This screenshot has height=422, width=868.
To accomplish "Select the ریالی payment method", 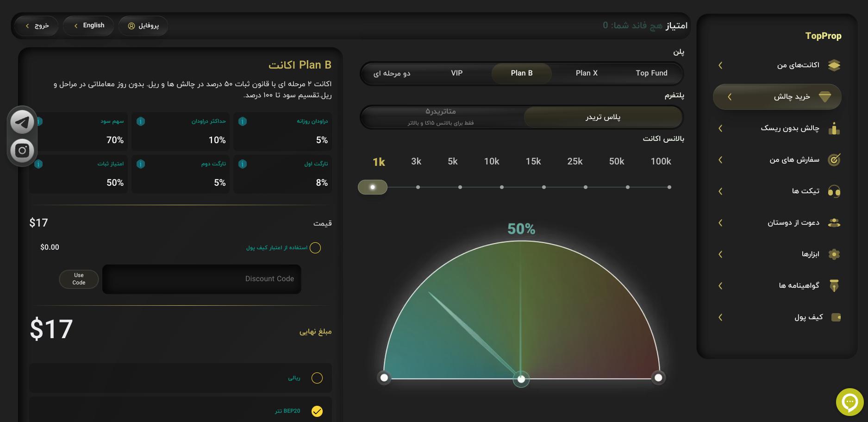I will coord(317,378).
